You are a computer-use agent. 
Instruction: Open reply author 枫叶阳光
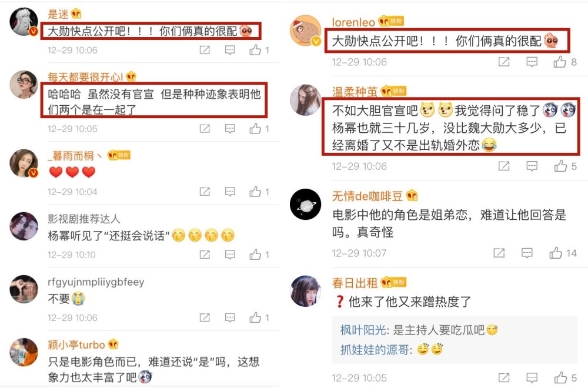click(363, 330)
